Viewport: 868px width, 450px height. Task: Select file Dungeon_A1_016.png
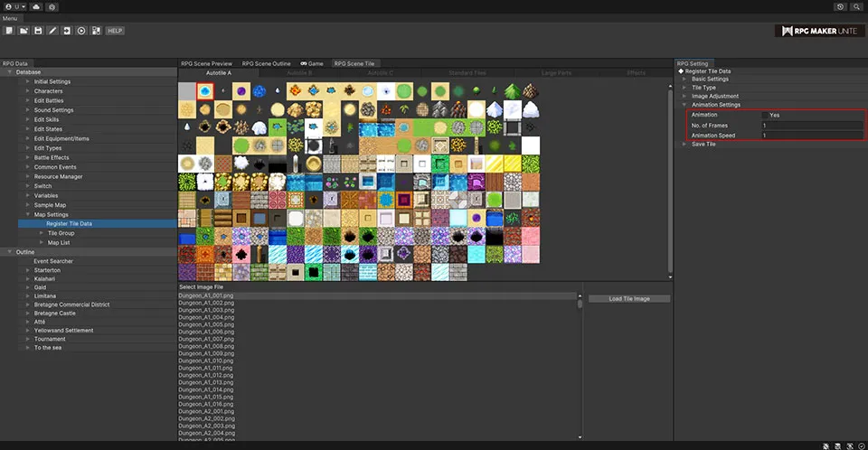[x=206, y=404]
